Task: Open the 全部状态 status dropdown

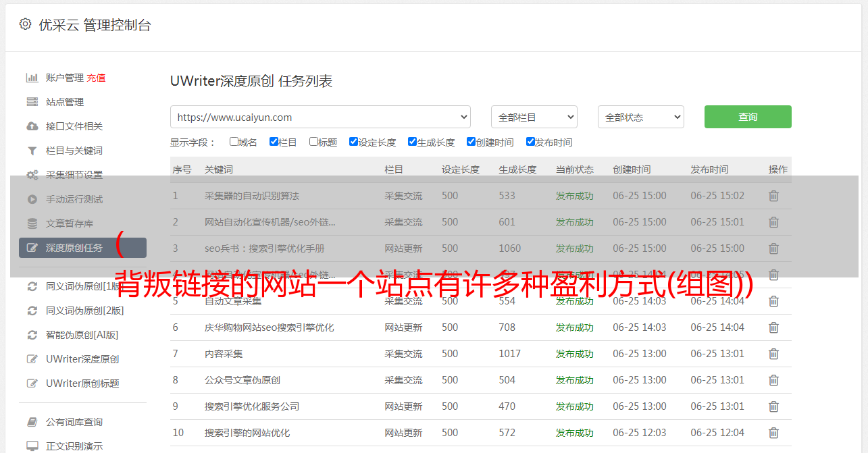Action: coord(640,117)
